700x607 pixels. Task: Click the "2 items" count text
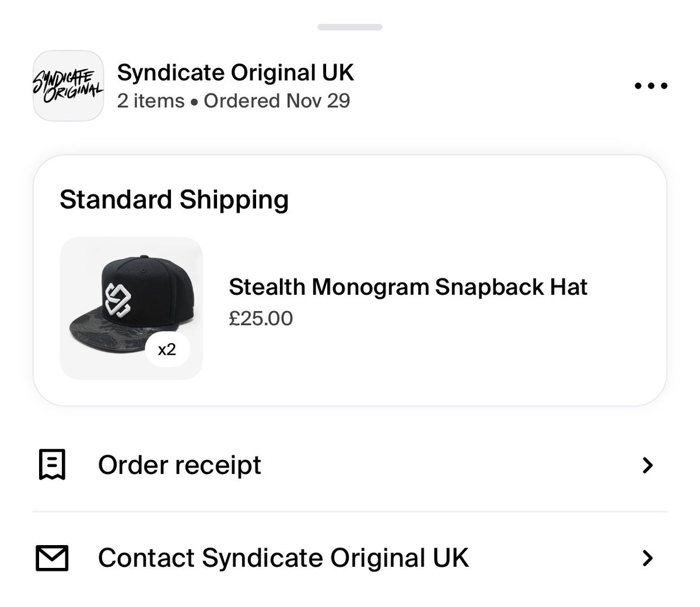pos(150,101)
